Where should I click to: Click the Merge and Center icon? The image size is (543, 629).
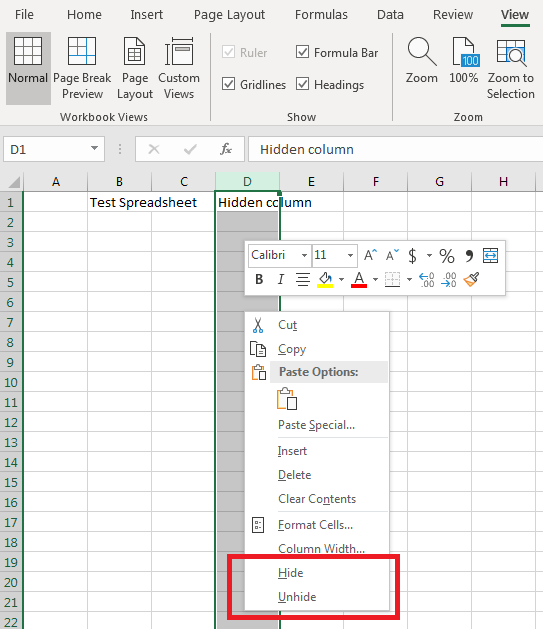coord(490,256)
